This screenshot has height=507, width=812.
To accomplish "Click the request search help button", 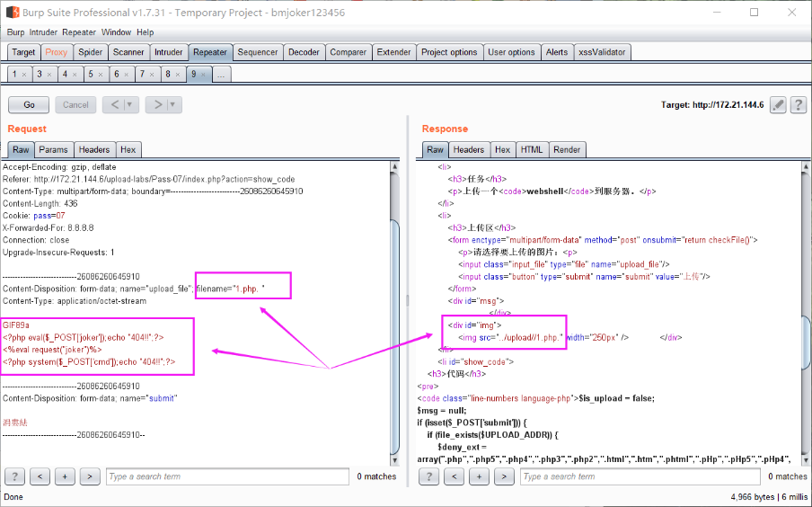I will pyautogui.click(x=14, y=476).
